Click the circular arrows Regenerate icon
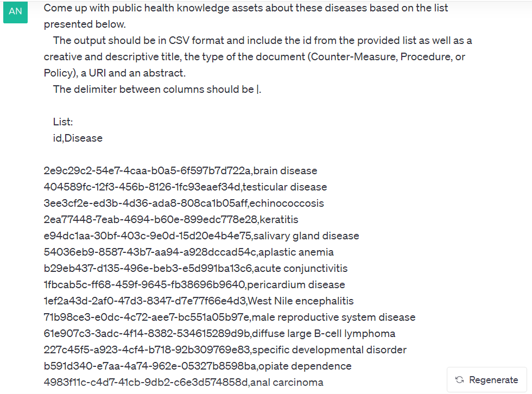The height and width of the screenshot is (394, 532). coord(460,380)
